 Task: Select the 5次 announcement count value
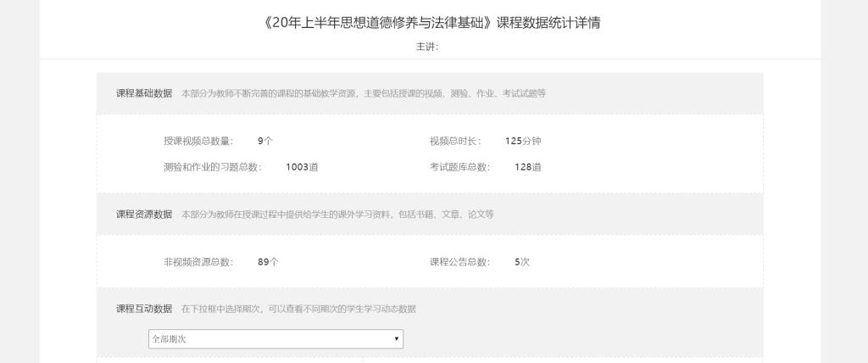coord(521,262)
